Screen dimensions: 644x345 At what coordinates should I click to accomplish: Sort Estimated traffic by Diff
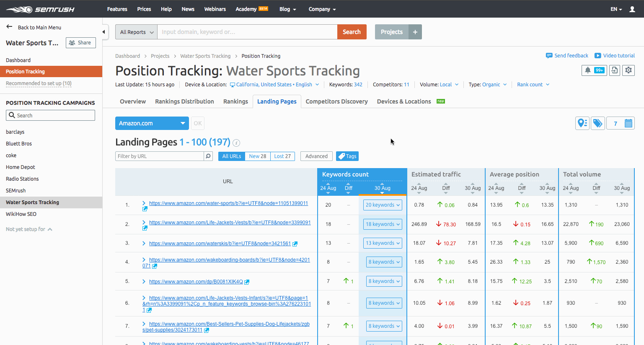click(x=446, y=188)
